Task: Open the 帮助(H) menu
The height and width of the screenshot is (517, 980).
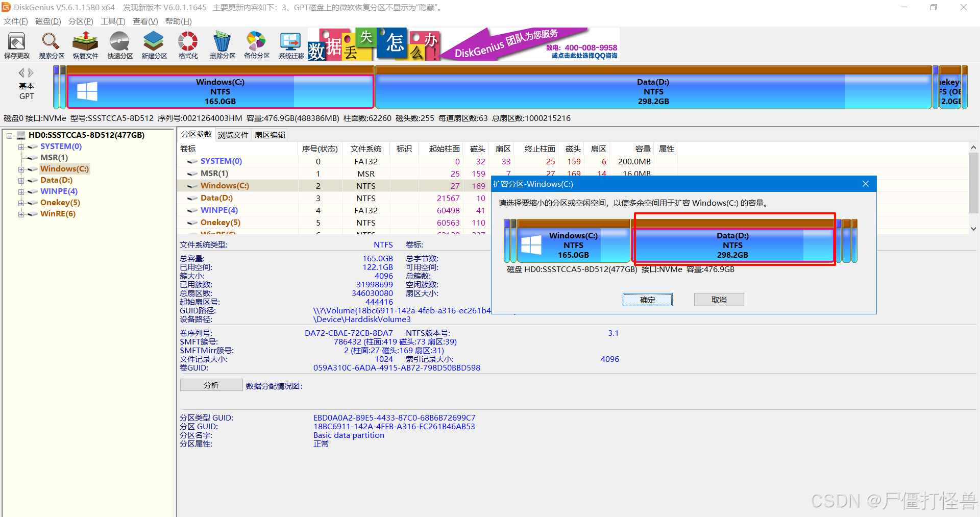Action: 178,21
